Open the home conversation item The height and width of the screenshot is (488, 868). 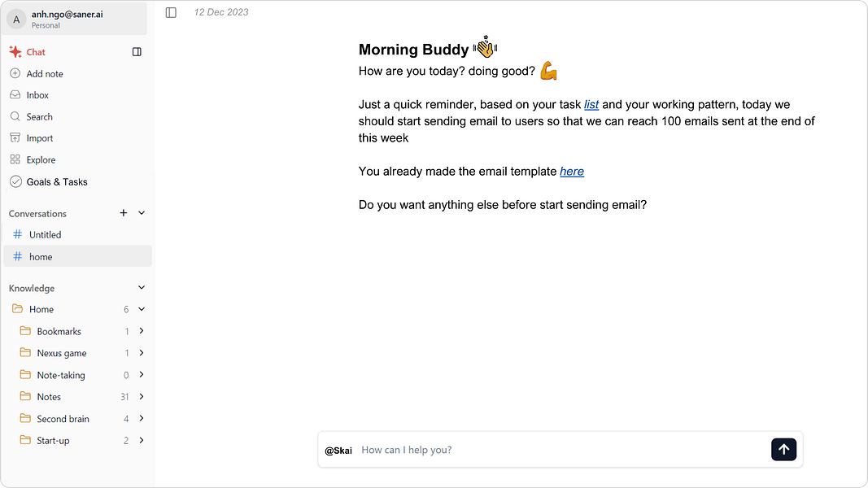tap(41, 256)
